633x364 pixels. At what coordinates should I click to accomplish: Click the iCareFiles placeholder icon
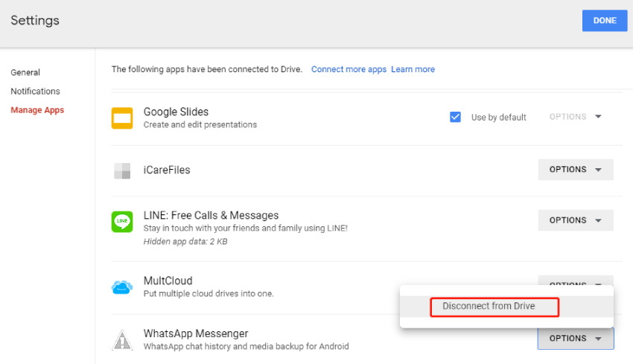coord(122,170)
